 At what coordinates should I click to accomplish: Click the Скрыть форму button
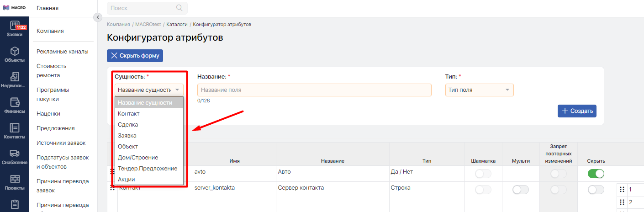coord(135,56)
